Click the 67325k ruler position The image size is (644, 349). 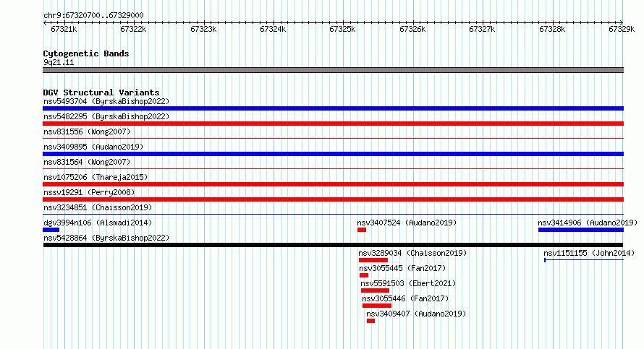click(x=342, y=29)
